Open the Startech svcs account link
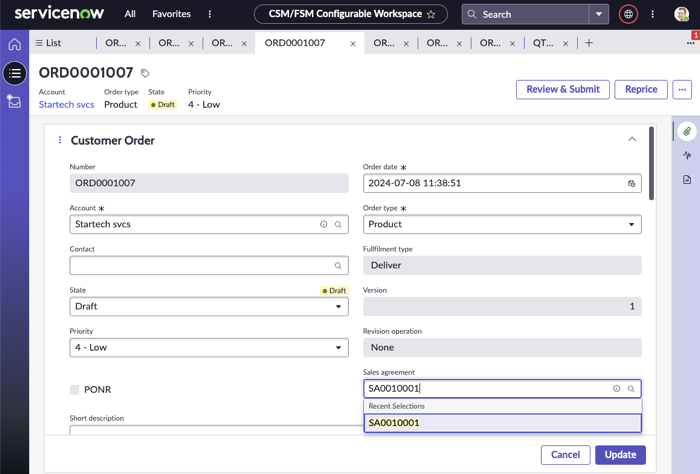Image resolution: width=700 pixels, height=474 pixels. (x=67, y=105)
